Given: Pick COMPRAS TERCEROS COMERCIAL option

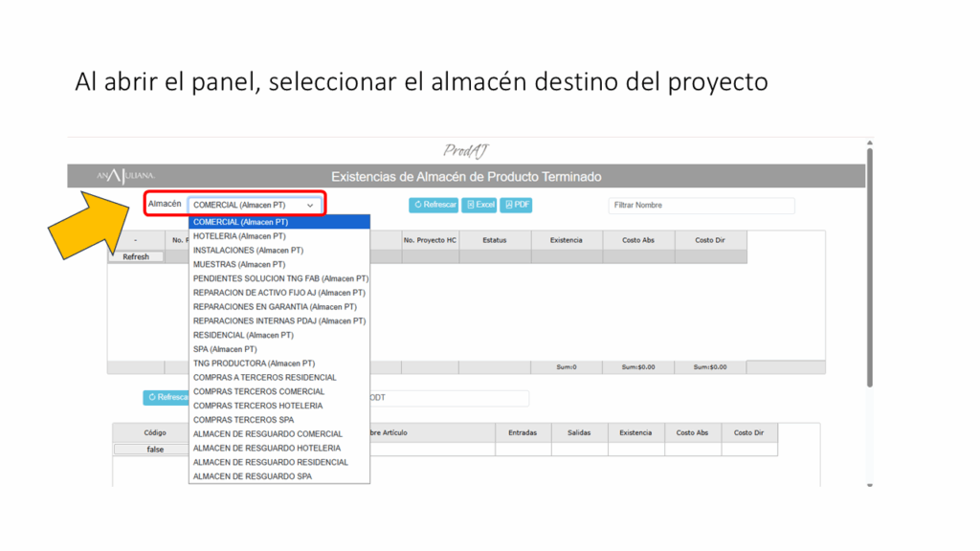Looking at the screenshot, I should 258,391.
